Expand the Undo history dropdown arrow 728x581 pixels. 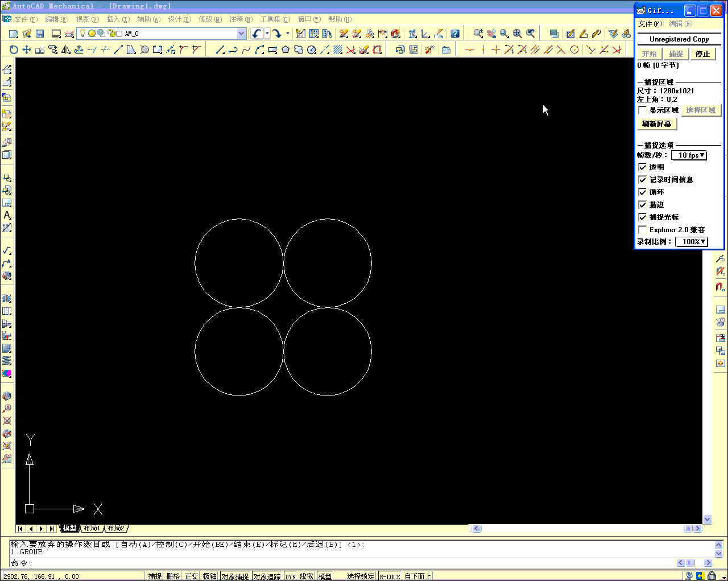pyautogui.click(x=267, y=34)
